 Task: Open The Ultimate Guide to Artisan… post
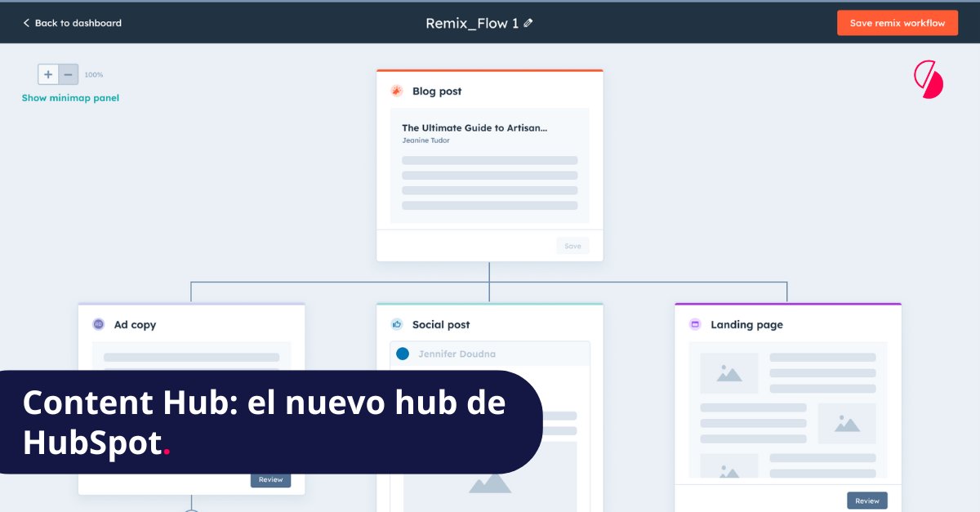[474, 127]
